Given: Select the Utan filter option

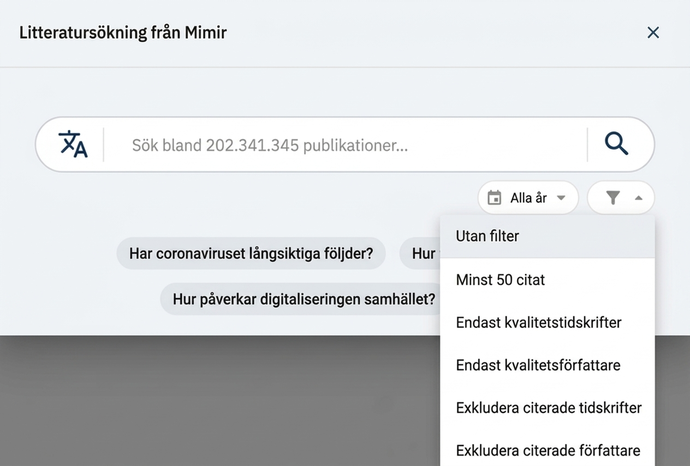Looking at the screenshot, I should [547, 236].
